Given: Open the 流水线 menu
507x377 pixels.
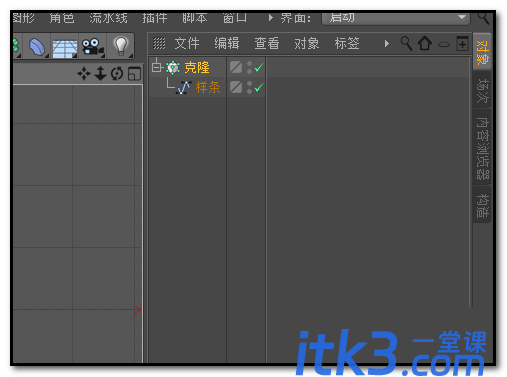Looking at the screenshot, I should 108,18.
